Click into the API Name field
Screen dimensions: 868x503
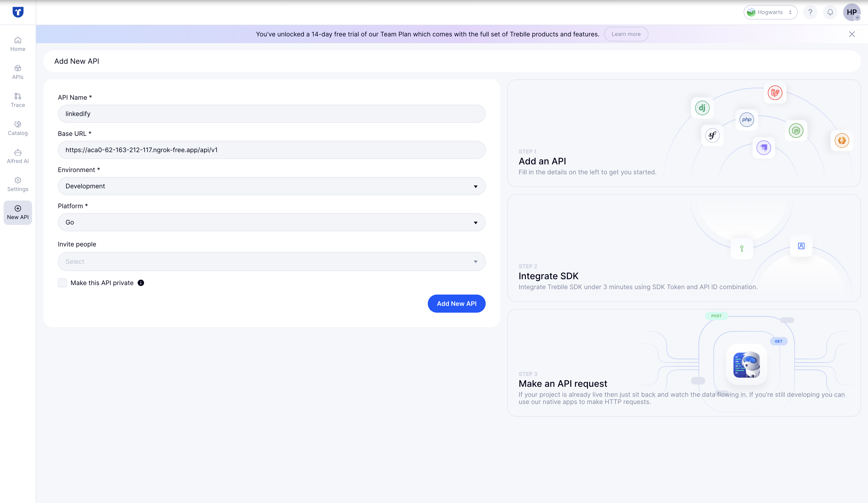coord(271,114)
